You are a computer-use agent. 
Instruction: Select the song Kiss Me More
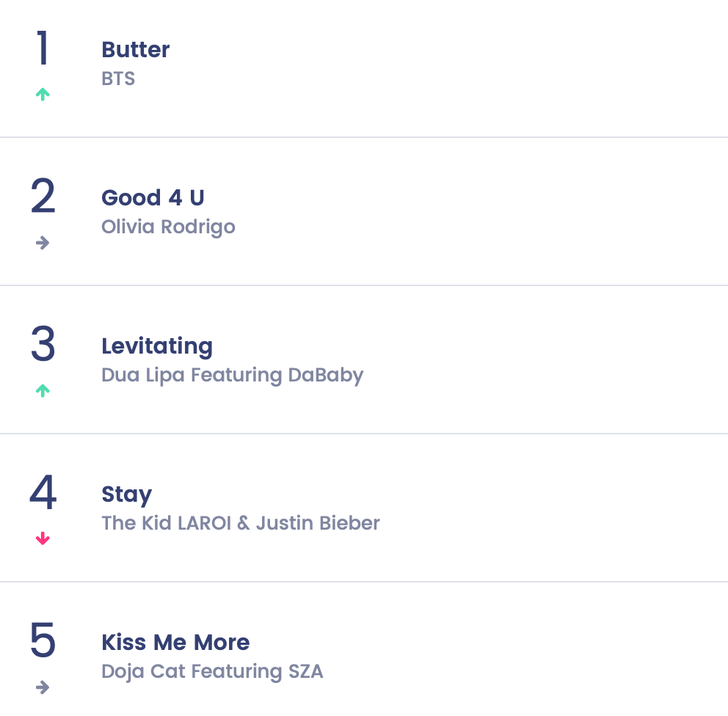[175, 643]
